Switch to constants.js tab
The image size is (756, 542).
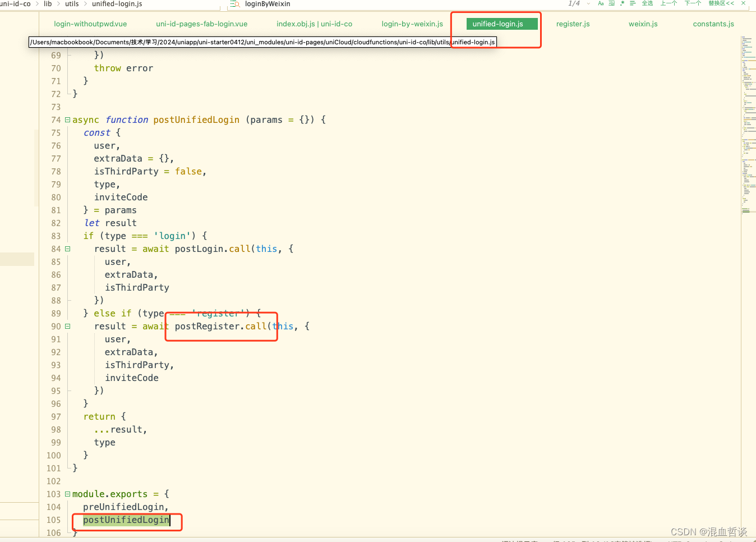tap(713, 24)
